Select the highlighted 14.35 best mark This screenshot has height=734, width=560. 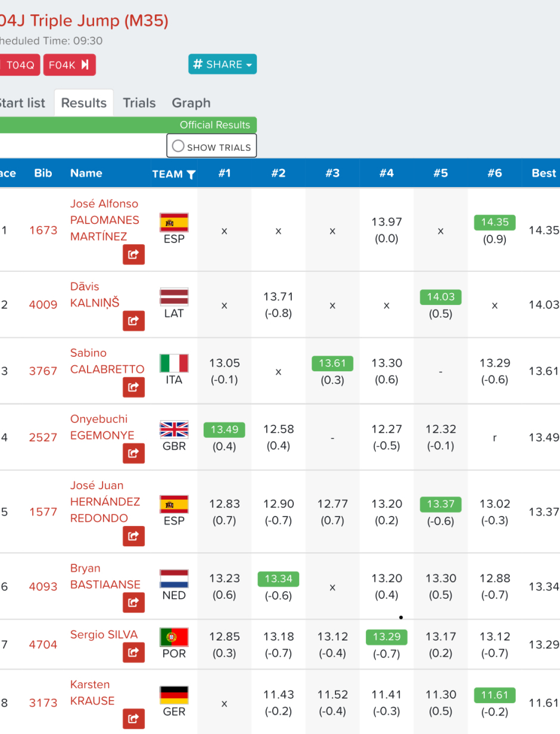pyautogui.click(x=494, y=222)
